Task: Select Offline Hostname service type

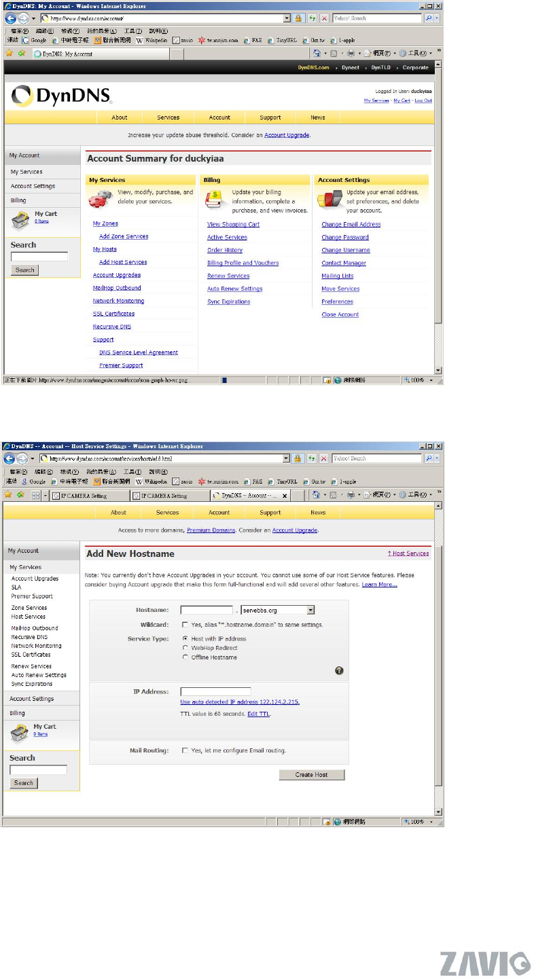Action: (185, 657)
